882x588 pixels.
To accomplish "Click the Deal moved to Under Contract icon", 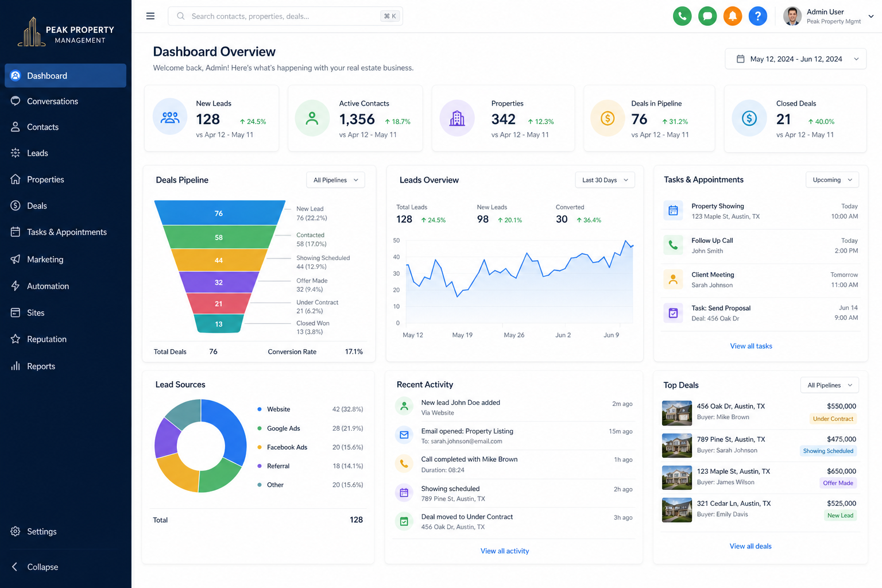I will (404, 521).
